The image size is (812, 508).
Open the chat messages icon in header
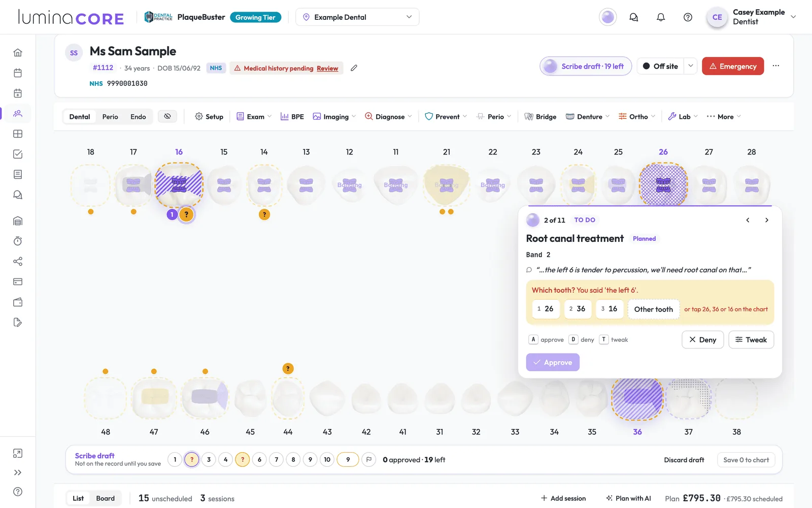(634, 17)
